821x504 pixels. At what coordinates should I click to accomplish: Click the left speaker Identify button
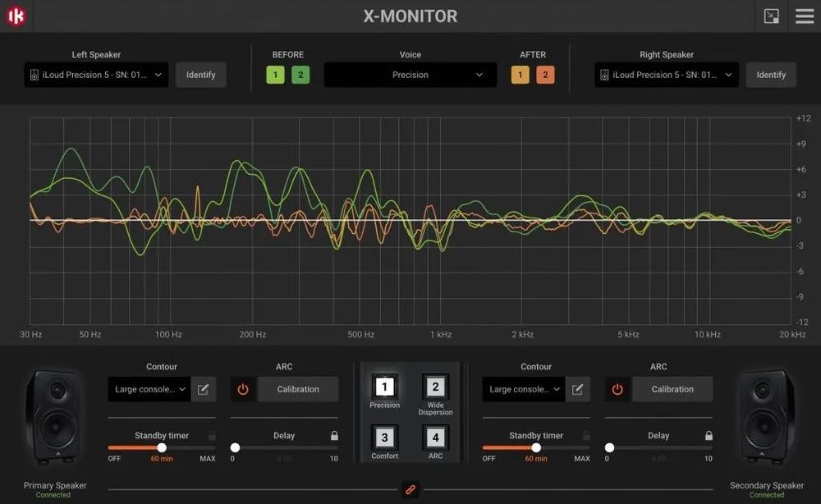point(200,75)
